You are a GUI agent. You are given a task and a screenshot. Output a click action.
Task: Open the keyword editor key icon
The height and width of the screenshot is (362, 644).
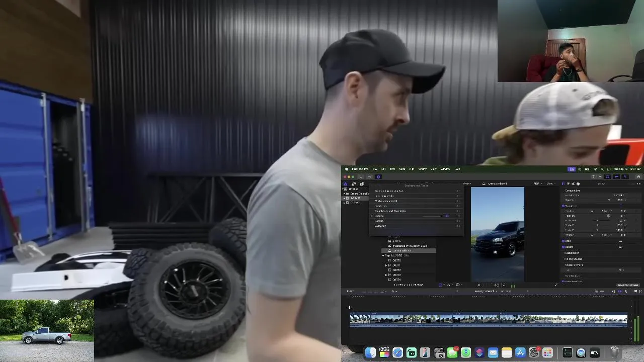click(369, 177)
